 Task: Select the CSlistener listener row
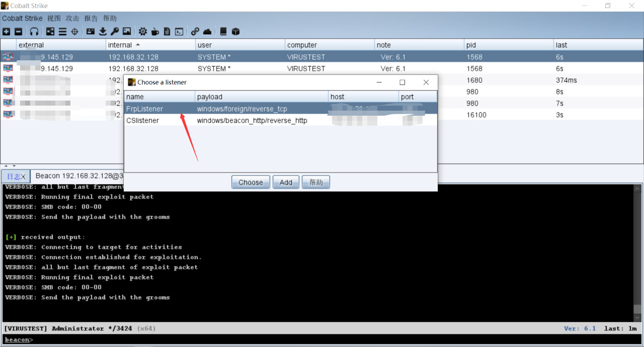[281, 120]
